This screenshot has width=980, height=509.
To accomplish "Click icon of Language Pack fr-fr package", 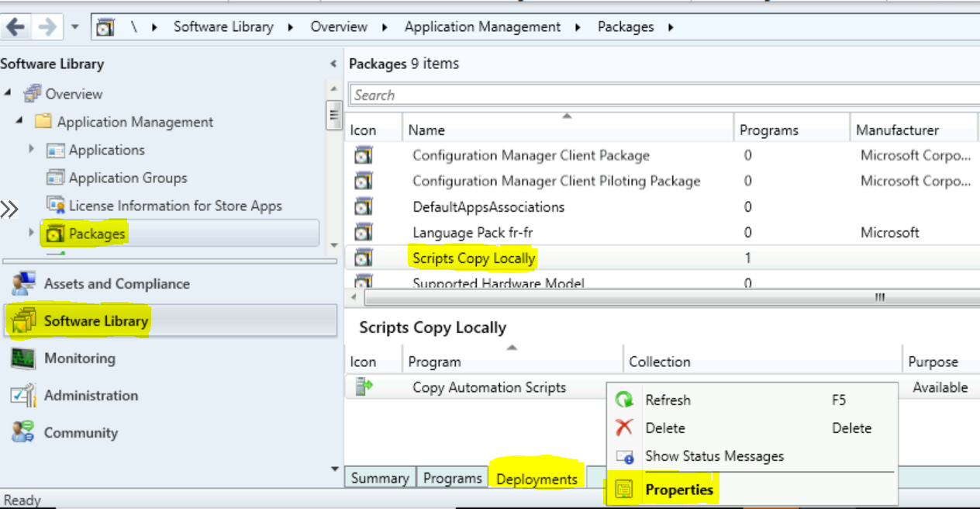I will tap(364, 232).
